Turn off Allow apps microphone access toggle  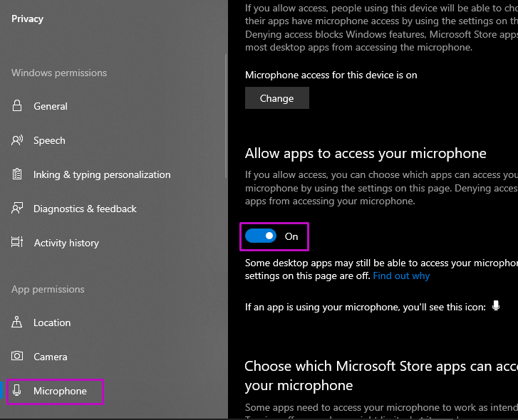[261, 236]
